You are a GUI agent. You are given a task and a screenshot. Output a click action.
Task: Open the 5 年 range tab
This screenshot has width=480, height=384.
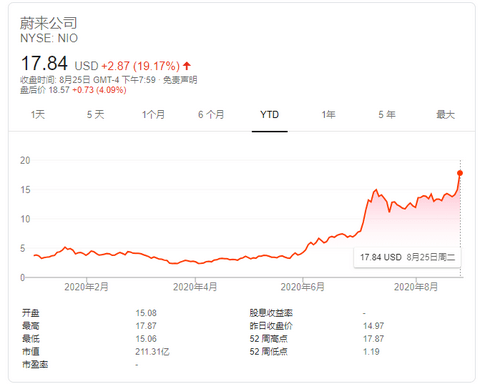[x=387, y=115]
